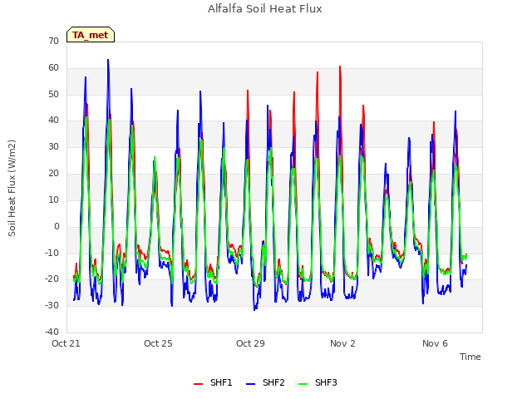Click the Oct 25 x-axis tick label

click(158, 343)
